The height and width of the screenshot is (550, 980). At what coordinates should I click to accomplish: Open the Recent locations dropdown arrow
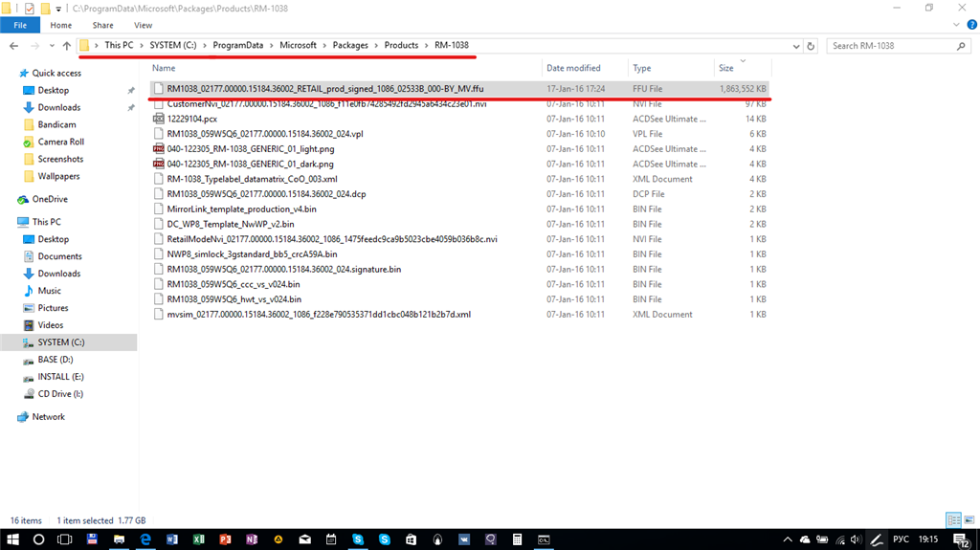coord(52,46)
